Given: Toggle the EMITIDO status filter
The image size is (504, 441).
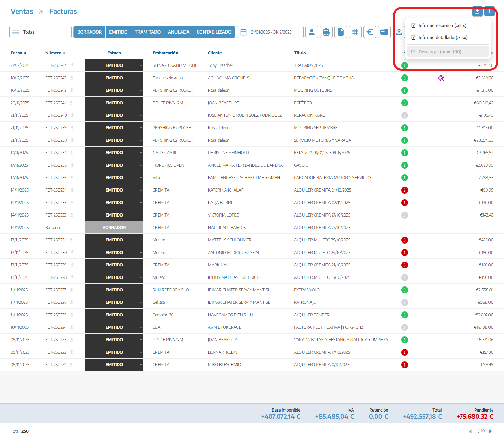Looking at the screenshot, I should click(118, 32).
